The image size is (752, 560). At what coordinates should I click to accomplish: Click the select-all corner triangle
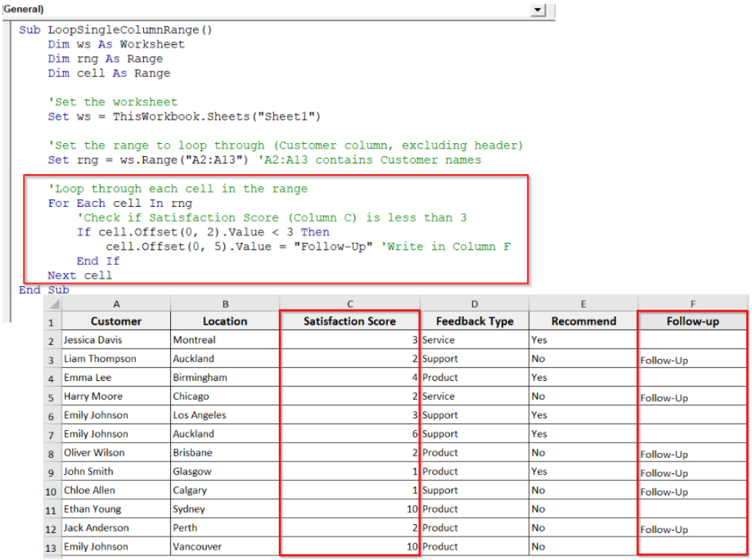pyautogui.click(x=54, y=304)
